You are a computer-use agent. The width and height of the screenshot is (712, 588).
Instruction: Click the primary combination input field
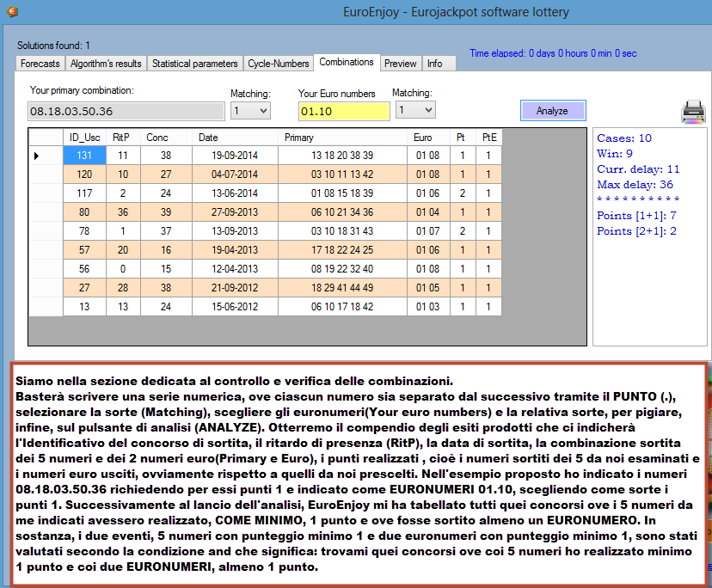coord(126,111)
